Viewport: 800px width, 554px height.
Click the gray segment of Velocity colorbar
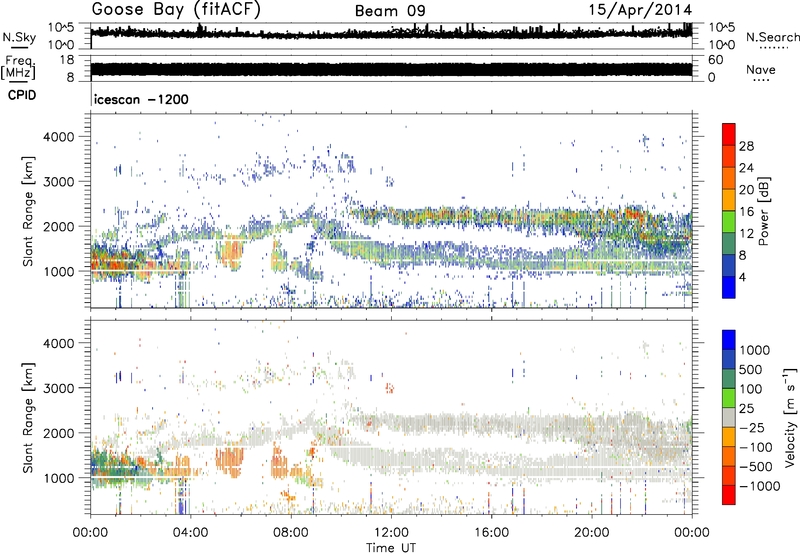pos(729,417)
